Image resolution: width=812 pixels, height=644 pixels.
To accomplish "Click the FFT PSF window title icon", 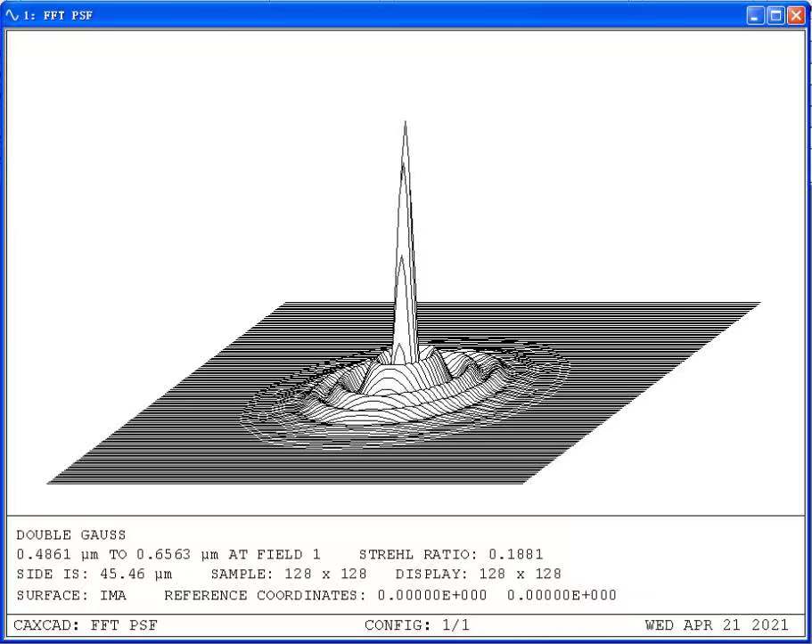I will pos(12,15).
